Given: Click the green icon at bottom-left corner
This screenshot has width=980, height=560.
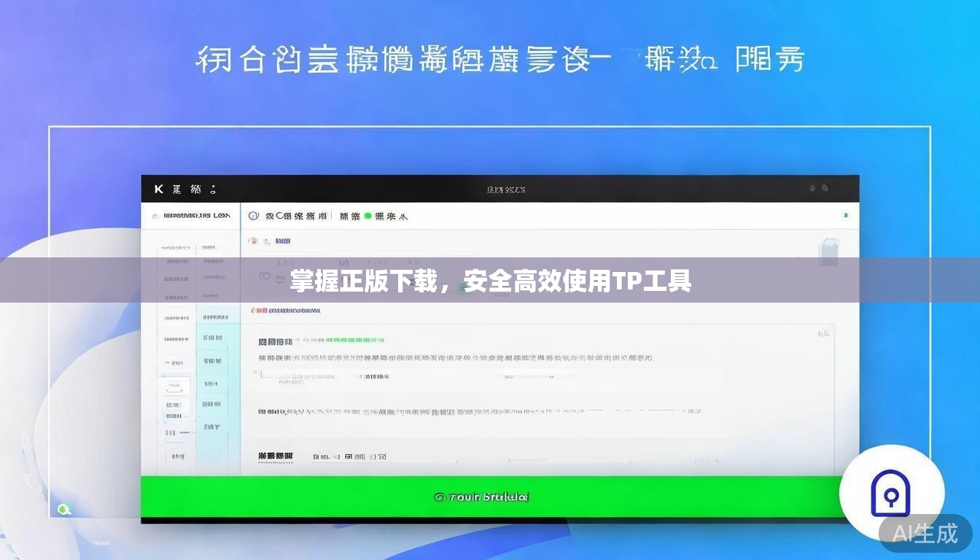Looking at the screenshot, I should 63,509.
